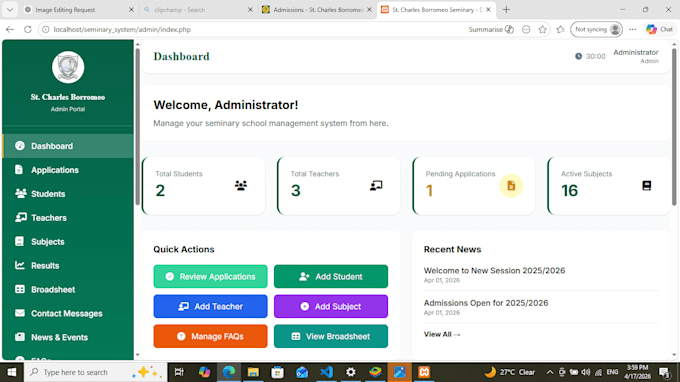Click the Pending Applications document icon
Viewport: 680px width, 382px height.
[x=511, y=186]
